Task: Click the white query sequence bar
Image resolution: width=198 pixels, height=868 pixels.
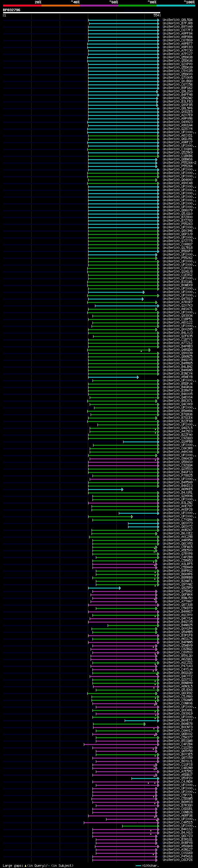Action: [82, 13]
